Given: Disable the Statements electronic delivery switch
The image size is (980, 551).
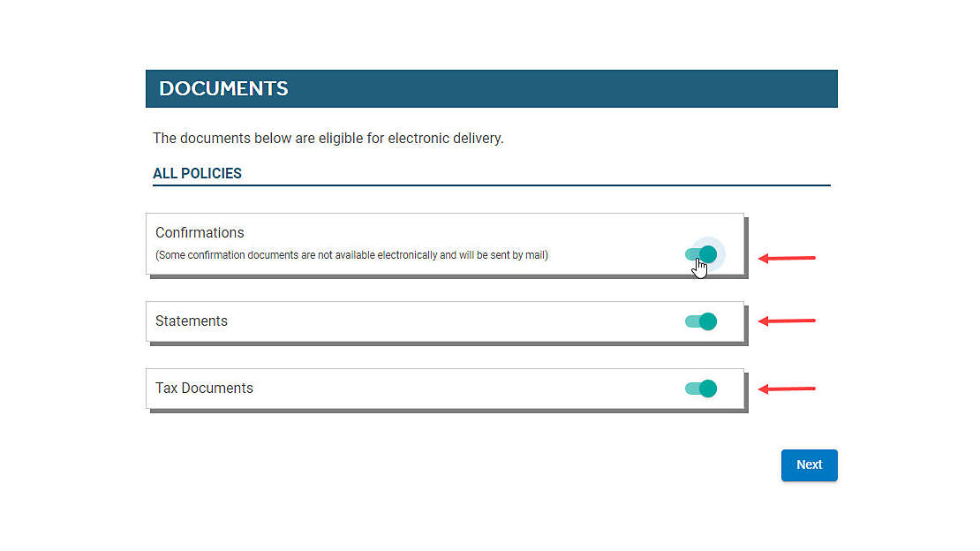Looking at the screenshot, I should 701,321.
